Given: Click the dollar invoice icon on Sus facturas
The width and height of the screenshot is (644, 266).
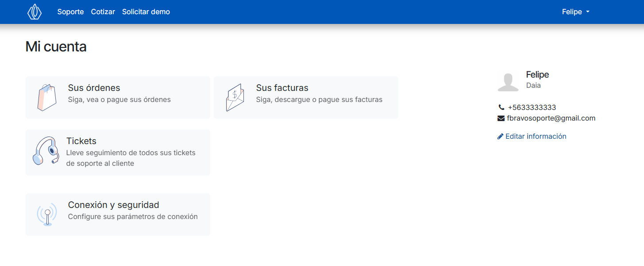Looking at the screenshot, I should 235,97.
